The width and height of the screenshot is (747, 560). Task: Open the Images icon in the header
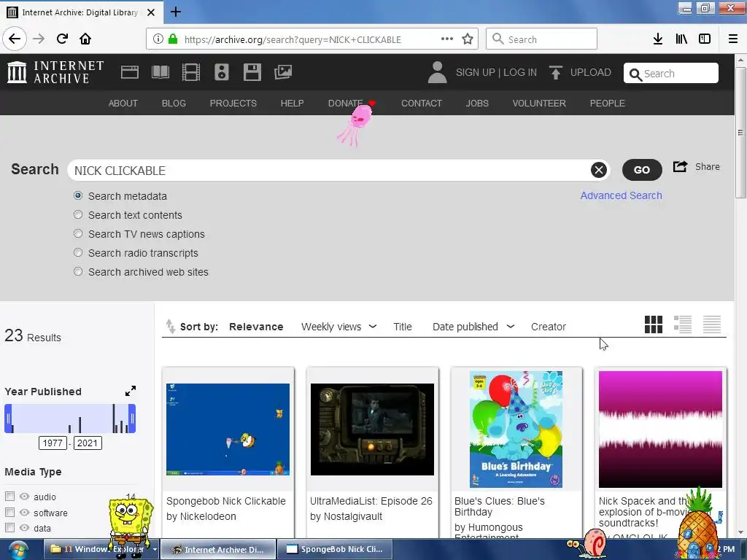click(283, 72)
